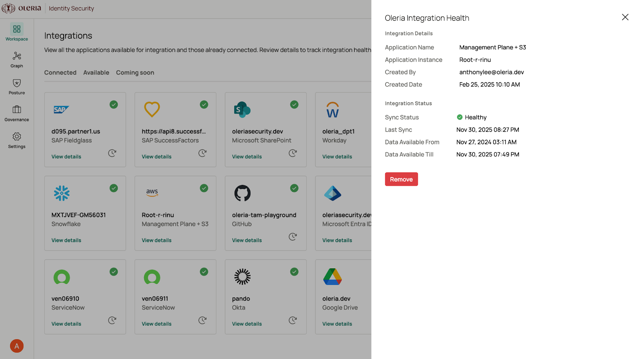Switch to the Available tab
Viewport: 644px width, 359px height.
pyautogui.click(x=96, y=73)
